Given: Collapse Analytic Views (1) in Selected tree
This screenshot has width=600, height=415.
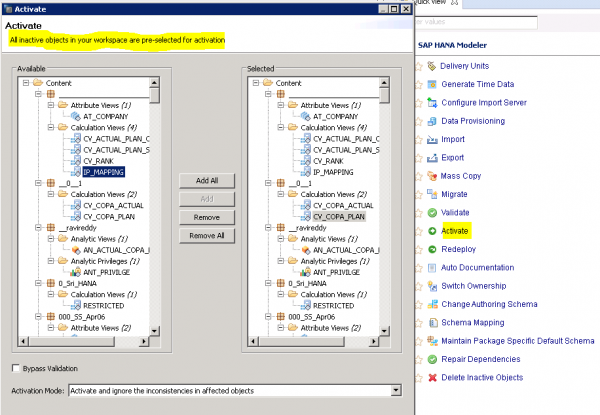Looking at the screenshot, I should pyautogui.click(x=281, y=239).
